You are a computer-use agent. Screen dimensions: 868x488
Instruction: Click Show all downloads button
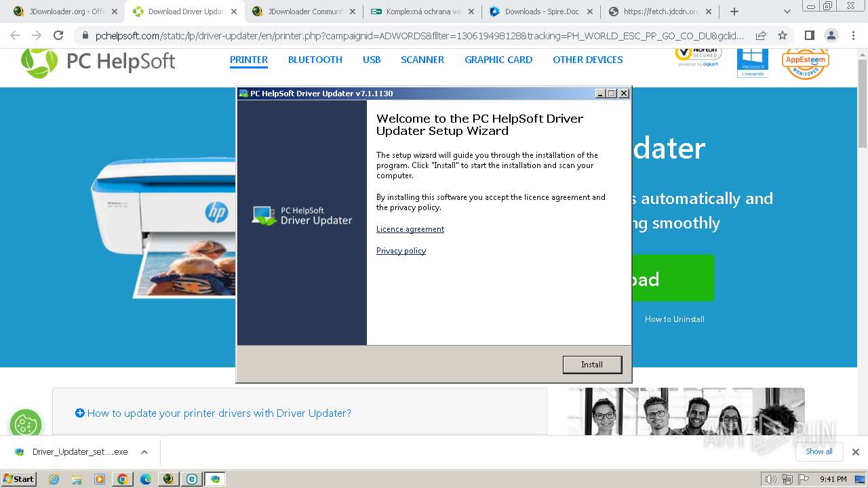[819, 452]
